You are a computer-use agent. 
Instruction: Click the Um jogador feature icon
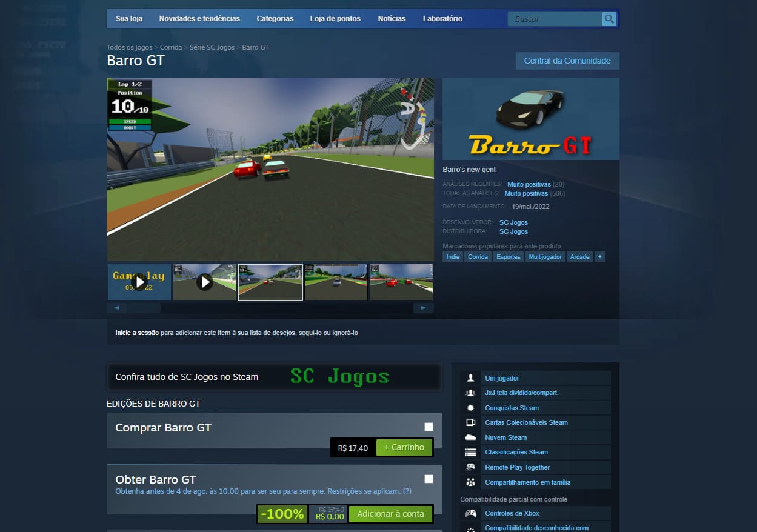[470, 378]
